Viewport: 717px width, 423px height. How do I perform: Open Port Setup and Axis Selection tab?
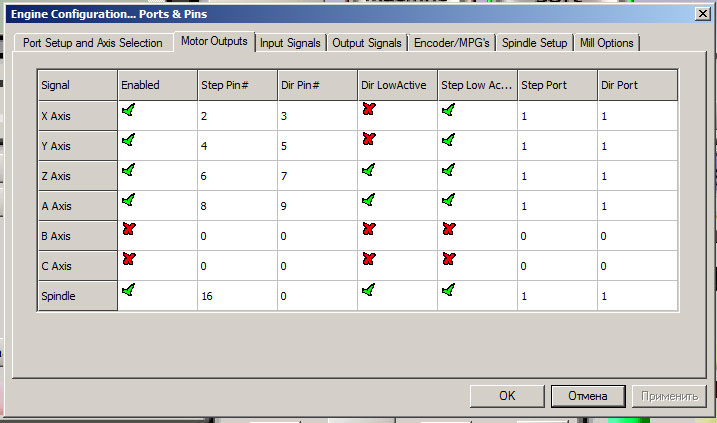(x=92, y=43)
